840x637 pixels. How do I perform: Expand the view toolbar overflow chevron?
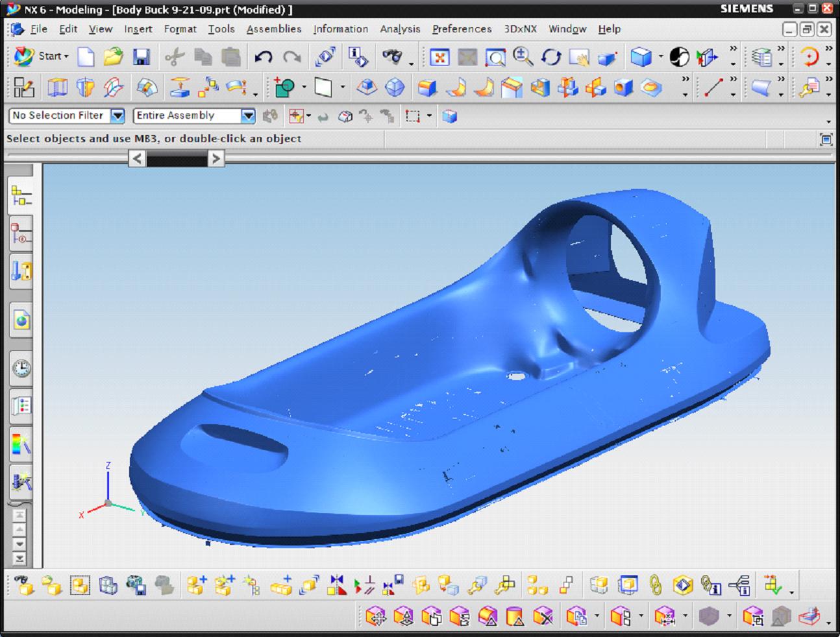pyautogui.click(x=734, y=49)
